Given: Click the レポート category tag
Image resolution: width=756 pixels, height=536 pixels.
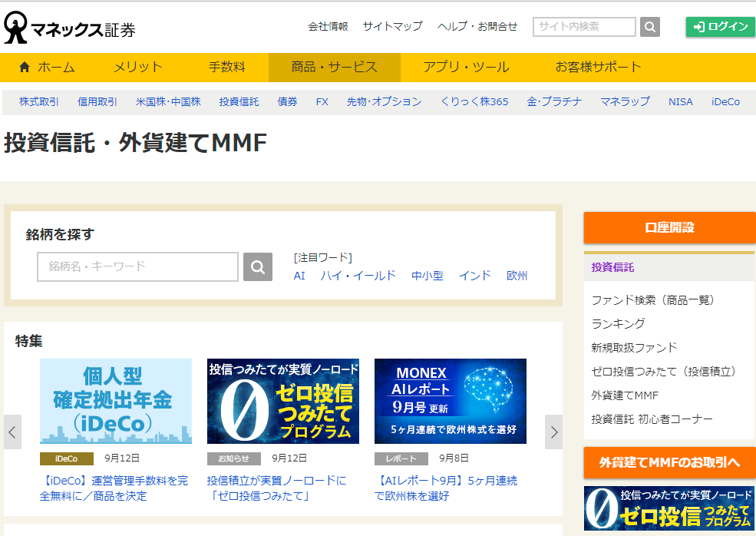Looking at the screenshot, I should point(401,458).
